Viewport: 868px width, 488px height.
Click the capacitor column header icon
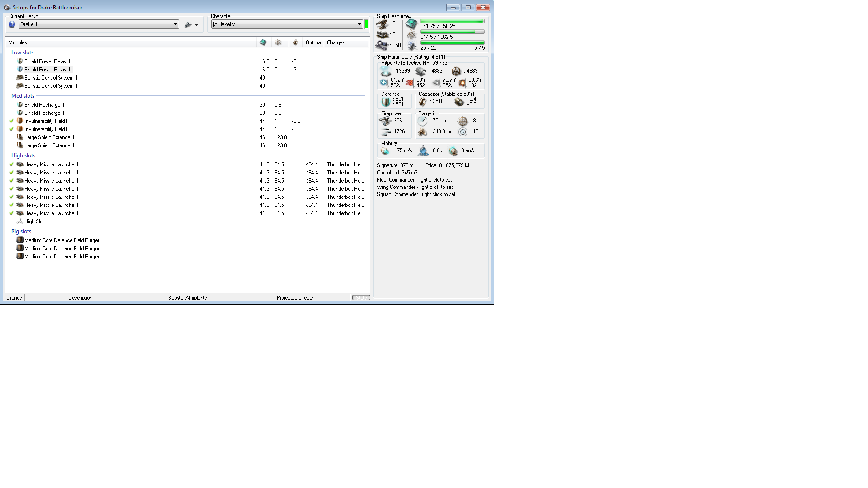pyautogui.click(x=296, y=42)
